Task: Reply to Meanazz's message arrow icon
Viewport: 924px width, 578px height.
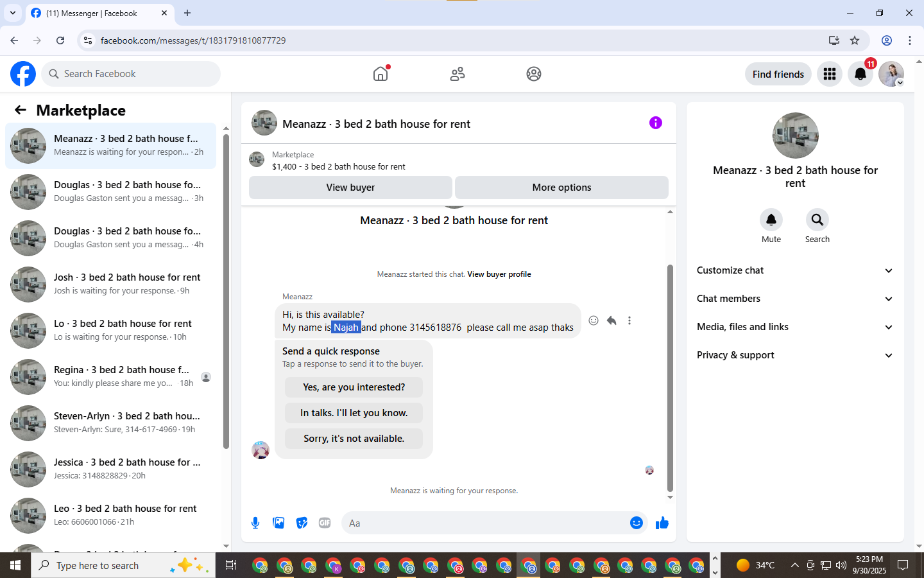Action: click(612, 320)
